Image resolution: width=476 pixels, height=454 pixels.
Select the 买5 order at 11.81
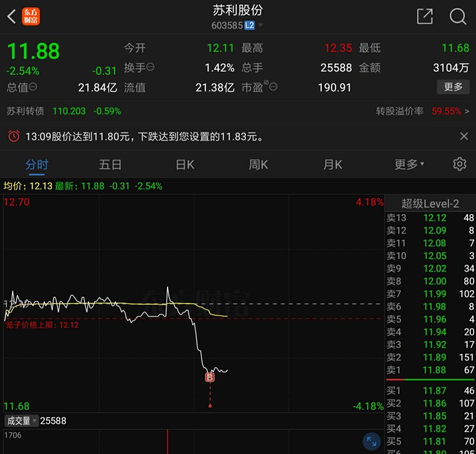[430, 441]
